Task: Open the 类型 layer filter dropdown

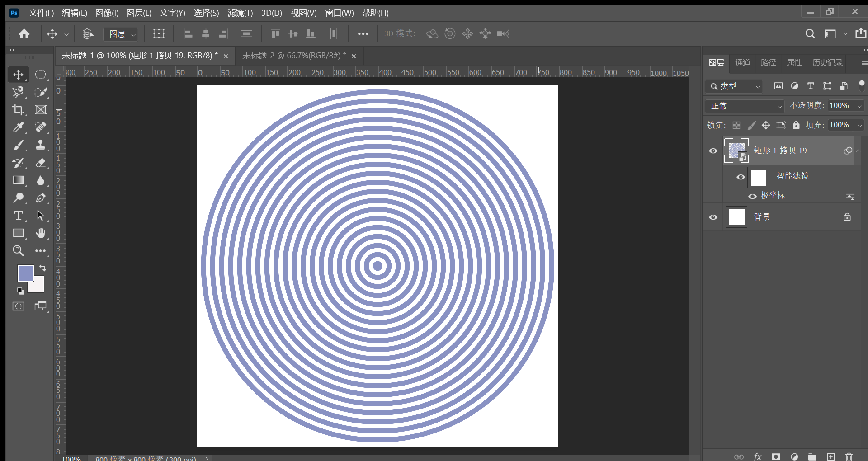Action: pos(734,86)
